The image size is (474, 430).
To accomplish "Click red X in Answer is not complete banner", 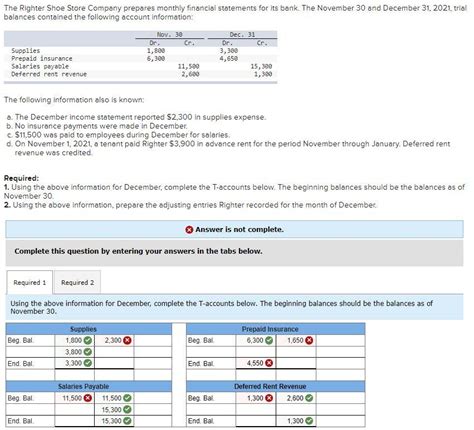I will coord(189,230).
